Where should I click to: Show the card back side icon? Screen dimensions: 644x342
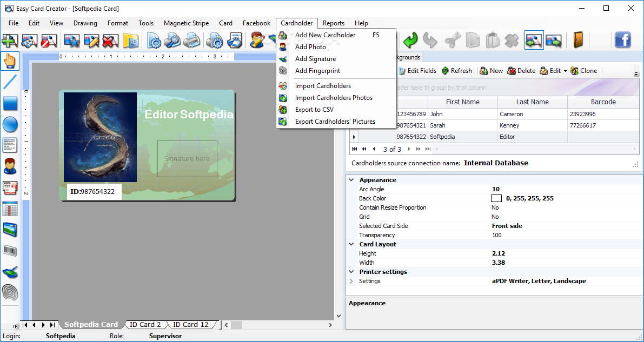pyautogui.click(x=554, y=40)
